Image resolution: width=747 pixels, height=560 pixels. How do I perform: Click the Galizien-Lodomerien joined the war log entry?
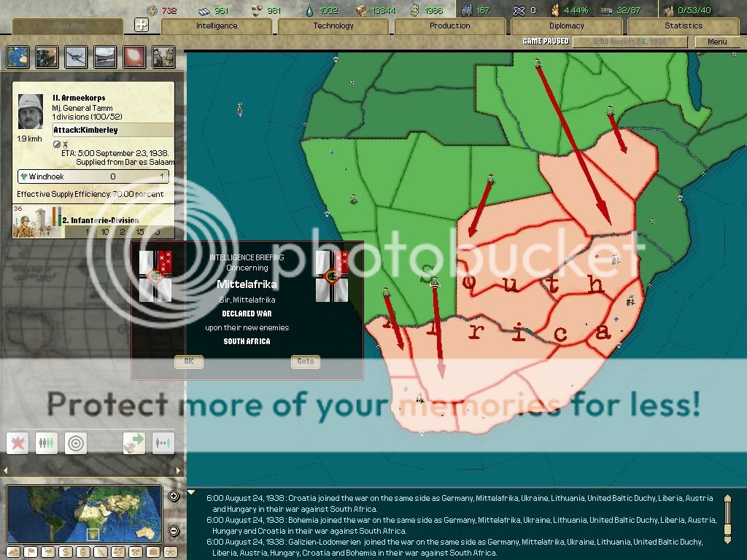(454, 547)
